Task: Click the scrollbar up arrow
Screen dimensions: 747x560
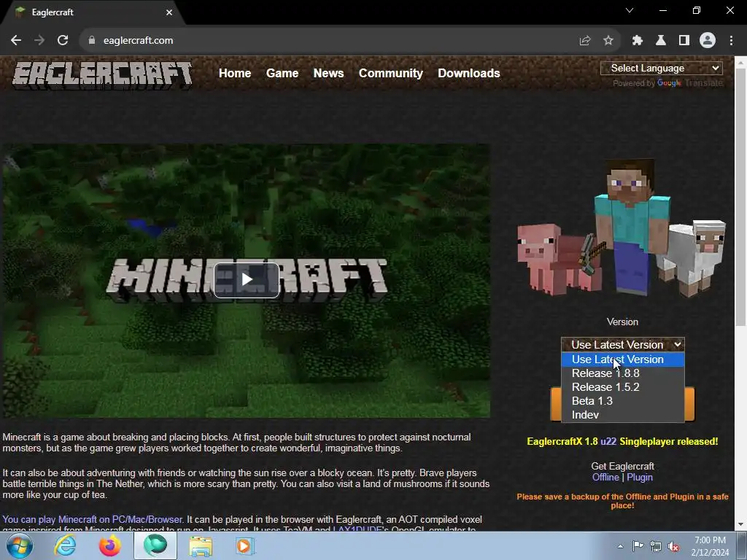Action: tap(740, 62)
